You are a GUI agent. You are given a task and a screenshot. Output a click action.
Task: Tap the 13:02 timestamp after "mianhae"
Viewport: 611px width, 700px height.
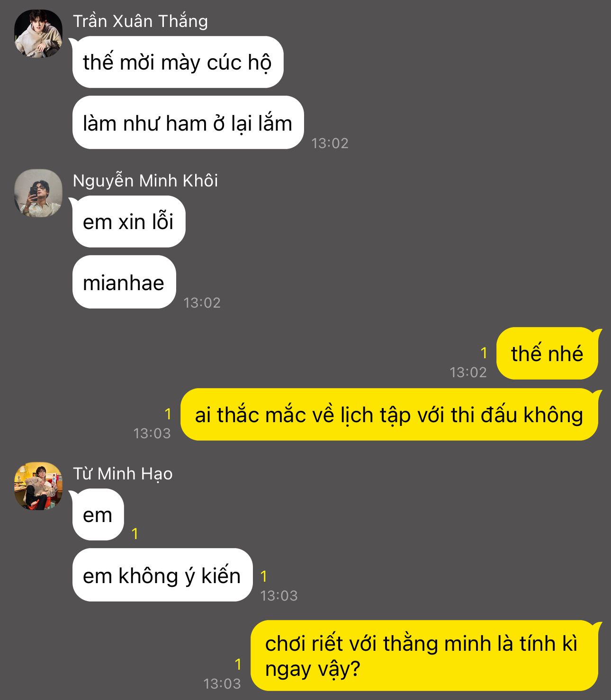[202, 303]
